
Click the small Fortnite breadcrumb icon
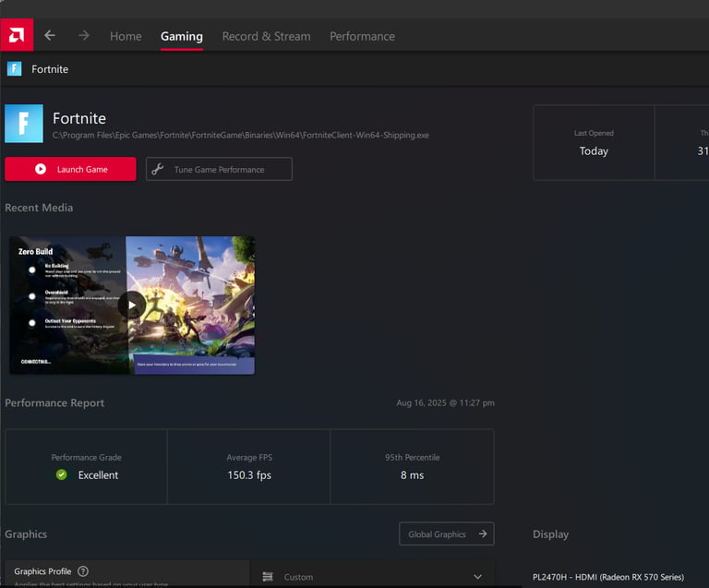(15, 68)
